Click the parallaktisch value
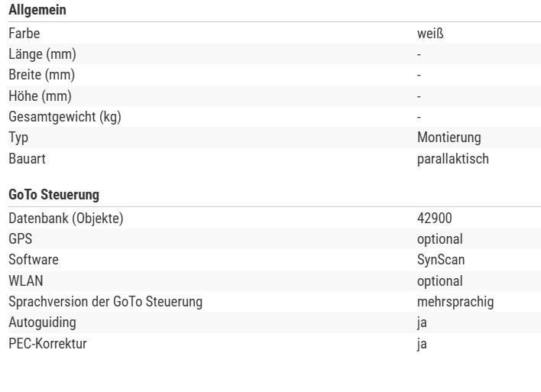This screenshot has width=541, height=392. tap(452, 159)
